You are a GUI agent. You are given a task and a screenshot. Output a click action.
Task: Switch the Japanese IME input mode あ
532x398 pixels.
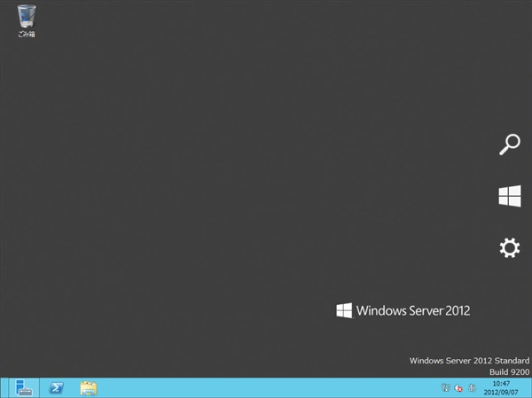click(x=472, y=387)
